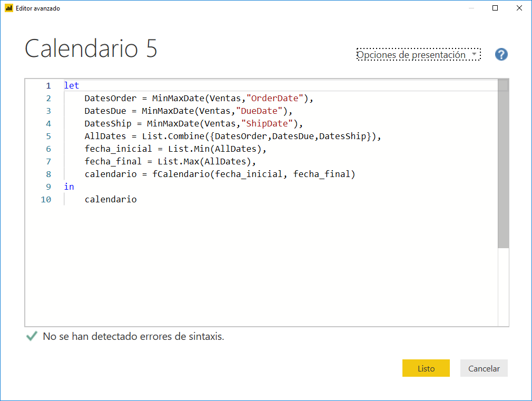Click line number 1 in the editor

point(48,85)
